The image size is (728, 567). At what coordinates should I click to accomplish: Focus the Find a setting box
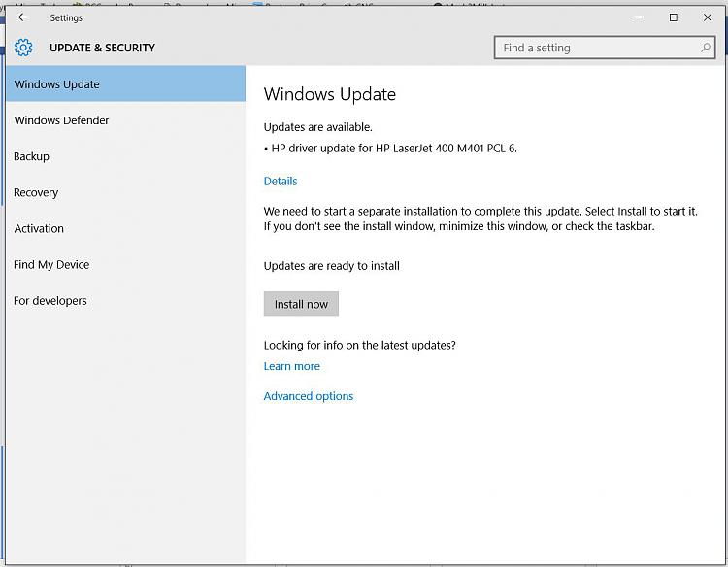[x=605, y=48]
